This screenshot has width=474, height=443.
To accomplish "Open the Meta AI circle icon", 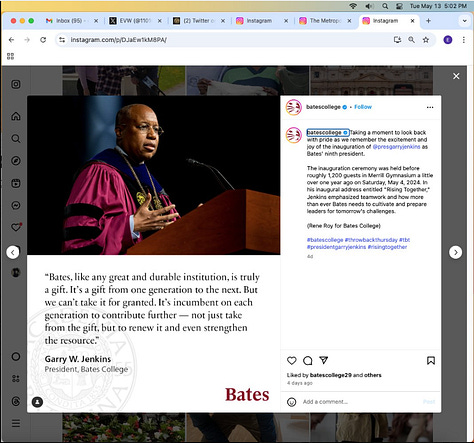I will [16, 357].
